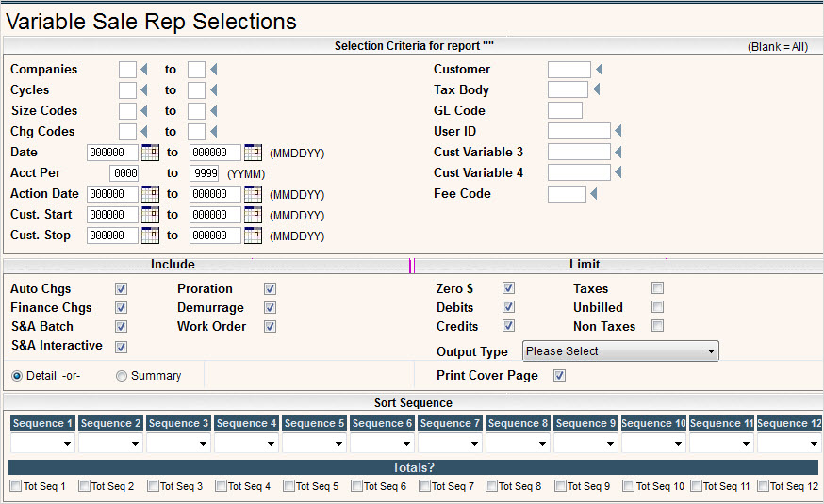Open the Output Type dropdown

pyautogui.click(x=620, y=350)
